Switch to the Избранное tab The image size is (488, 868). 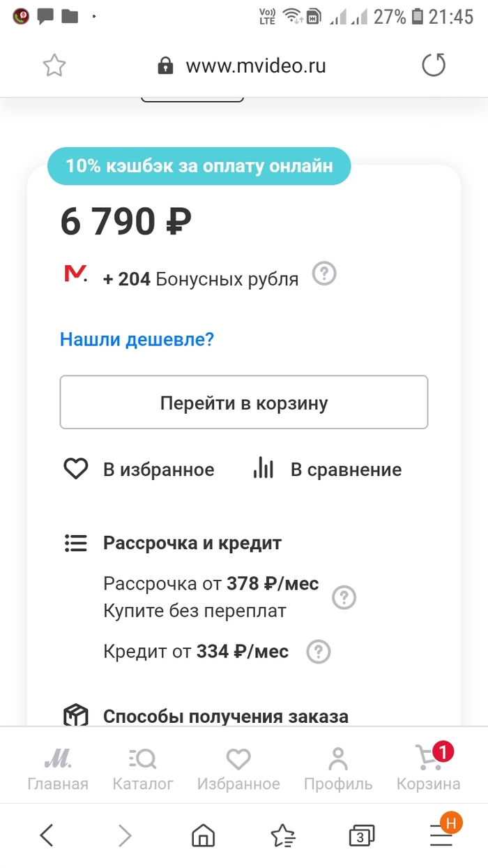tap(238, 767)
